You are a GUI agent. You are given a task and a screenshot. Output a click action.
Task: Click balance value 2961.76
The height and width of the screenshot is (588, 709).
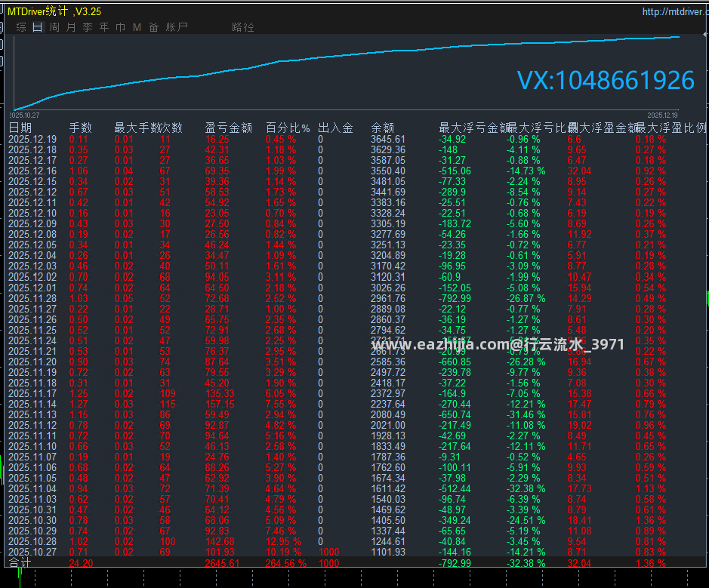[388, 298]
